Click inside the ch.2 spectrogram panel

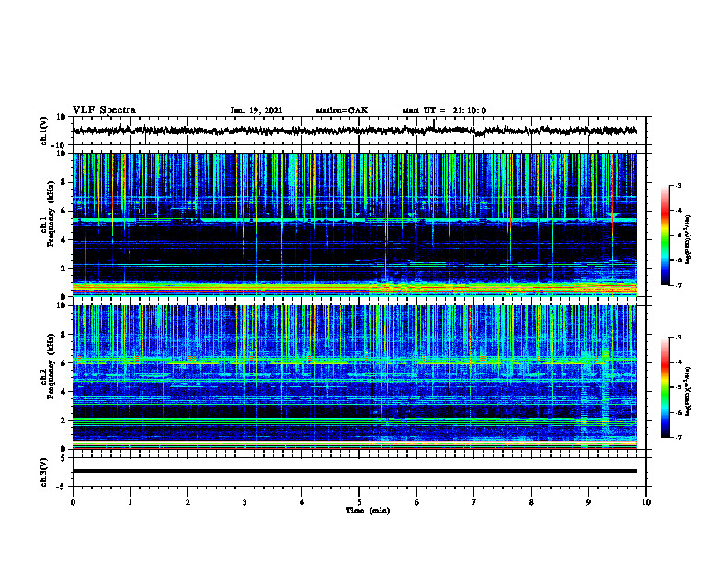pos(355,377)
